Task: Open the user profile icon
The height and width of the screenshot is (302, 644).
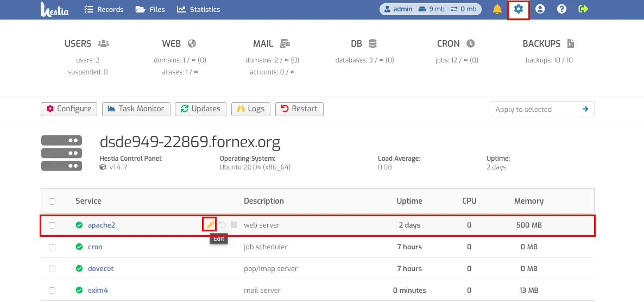Action: click(x=540, y=9)
